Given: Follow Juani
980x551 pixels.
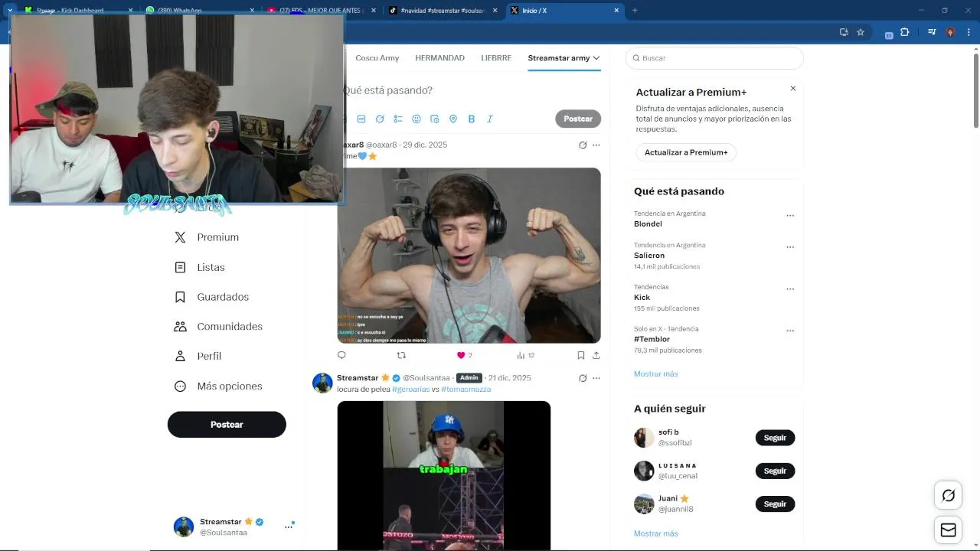Looking at the screenshot, I should pyautogui.click(x=775, y=504).
